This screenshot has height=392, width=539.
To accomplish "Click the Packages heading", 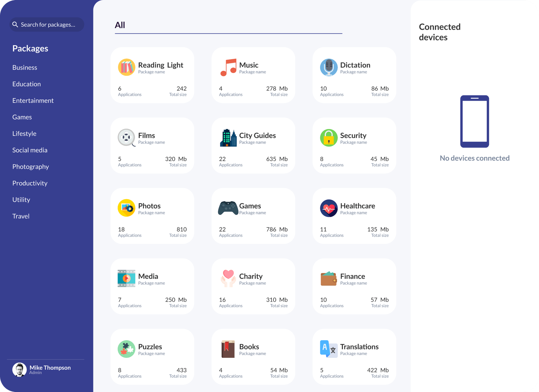I will 30,48.
